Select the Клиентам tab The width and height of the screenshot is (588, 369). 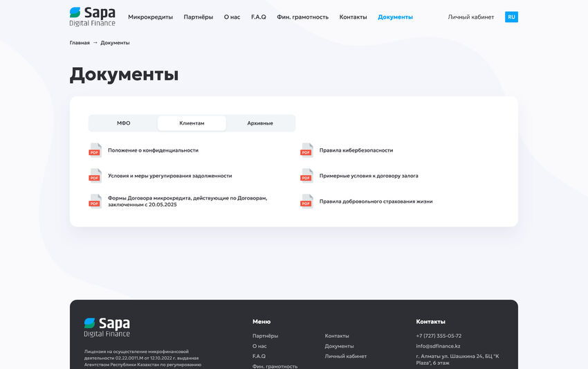coord(192,123)
